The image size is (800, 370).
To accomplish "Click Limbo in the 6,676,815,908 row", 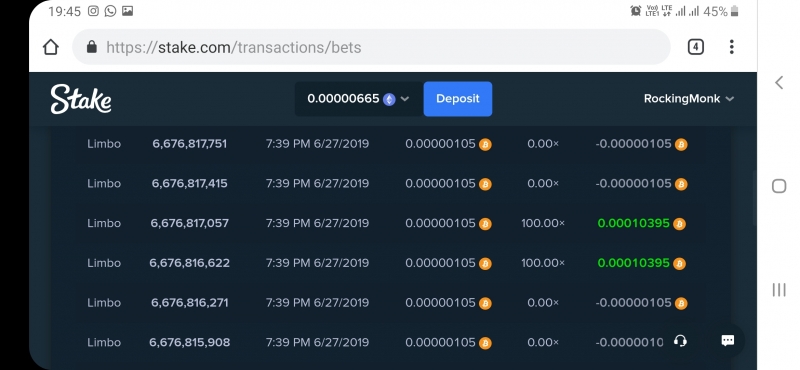I will click(x=104, y=342).
